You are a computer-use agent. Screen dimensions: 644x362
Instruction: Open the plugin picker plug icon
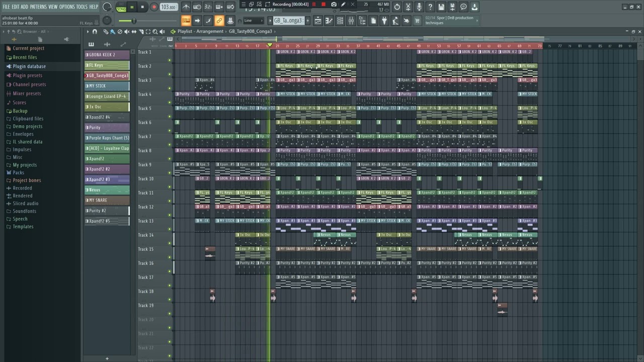[x=384, y=21]
